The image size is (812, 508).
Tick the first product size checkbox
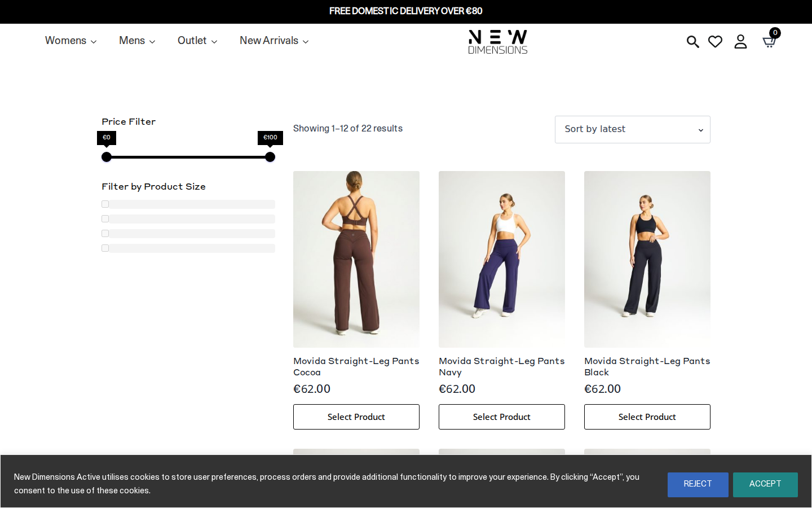[x=105, y=204]
